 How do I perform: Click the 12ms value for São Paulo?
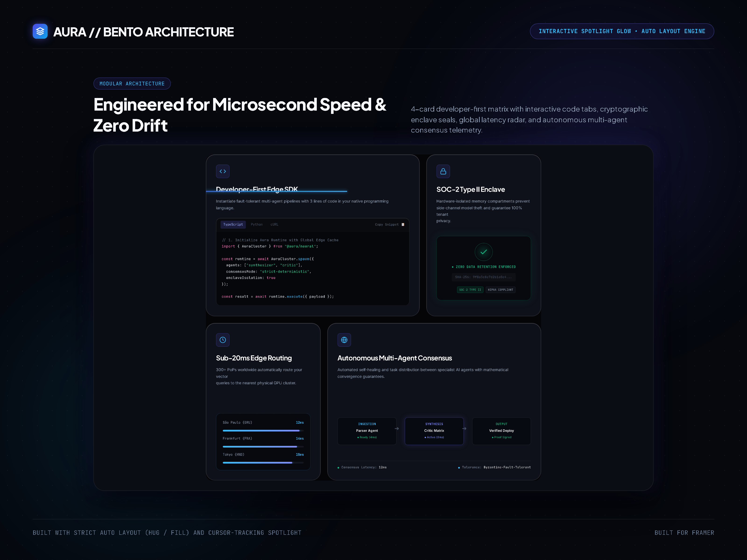300,423
